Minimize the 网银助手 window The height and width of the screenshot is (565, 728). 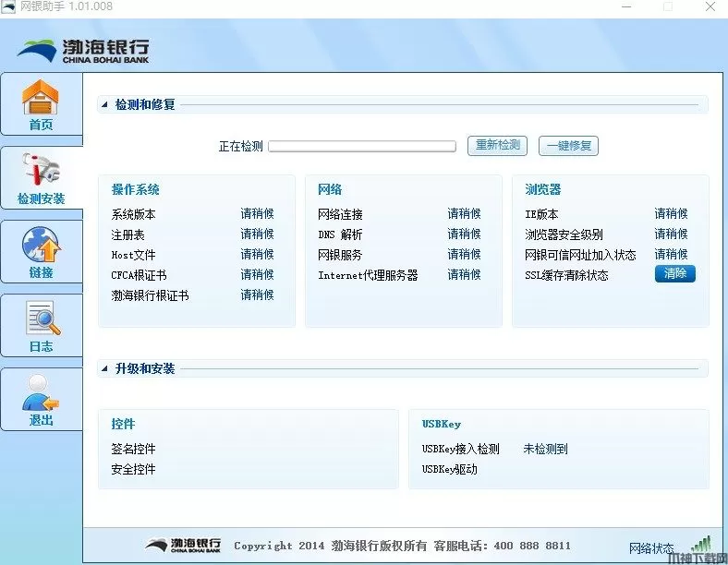tap(626, 6)
